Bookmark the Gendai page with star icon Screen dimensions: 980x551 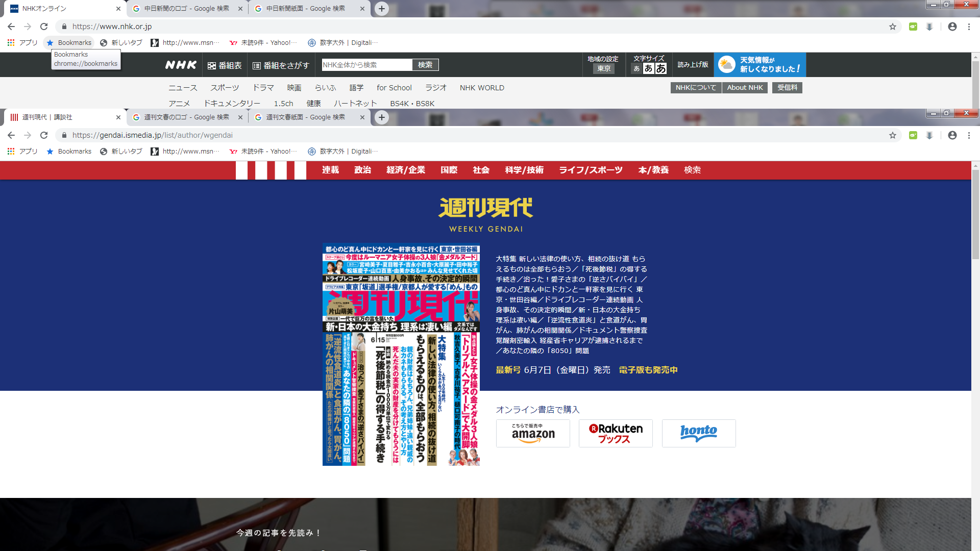click(893, 135)
